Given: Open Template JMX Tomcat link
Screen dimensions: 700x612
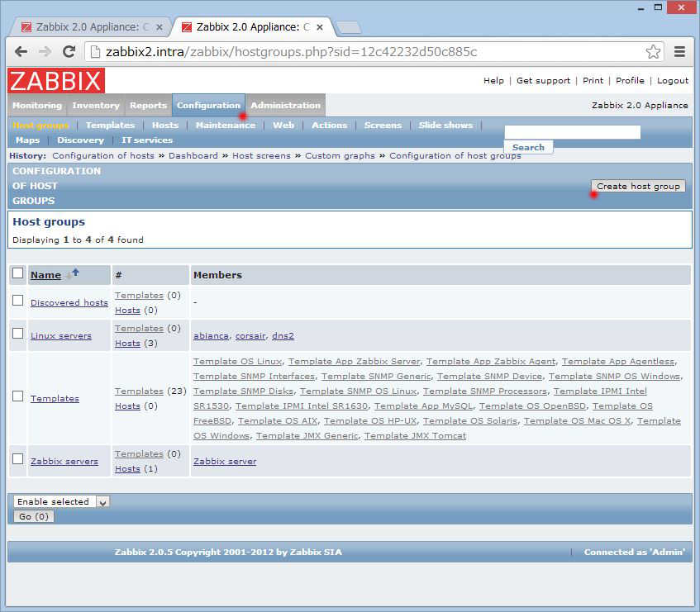Looking at the screenshot, I should tap(415, 436).
